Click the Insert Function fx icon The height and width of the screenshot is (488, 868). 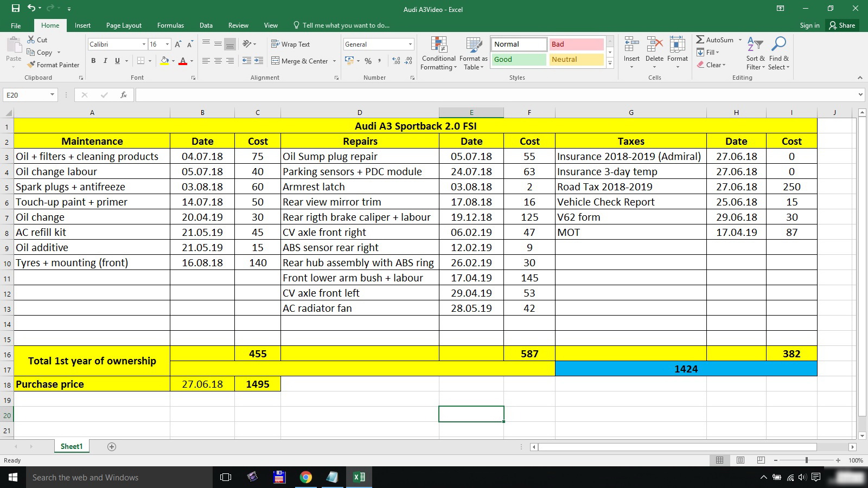124,95
